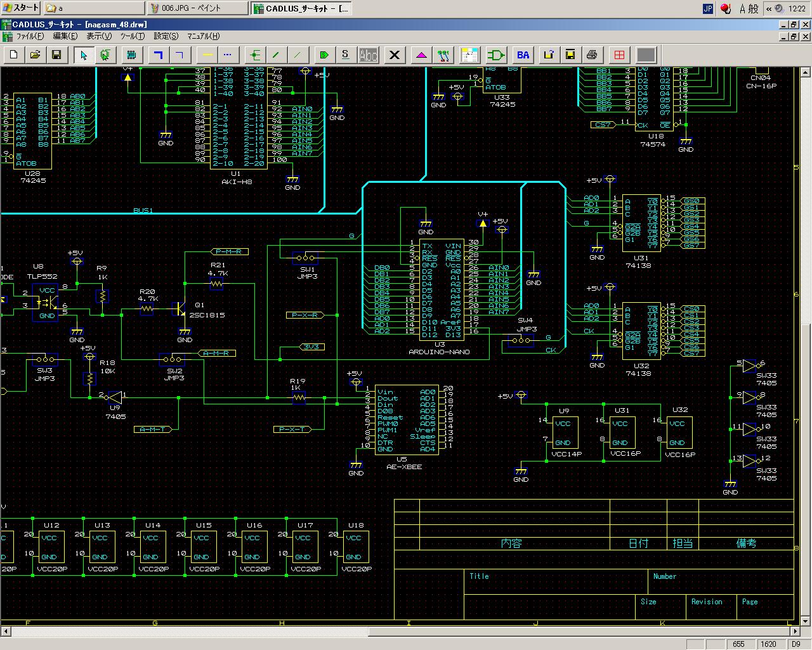This screenshot has height=650, width=812.
Task: Click the open folder icon in toolbar
Action: point(36,55)
